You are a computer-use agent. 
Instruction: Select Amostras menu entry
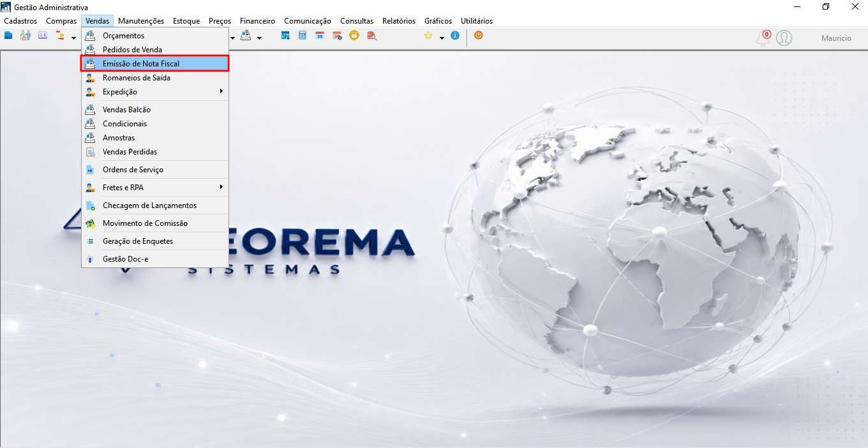154,138
